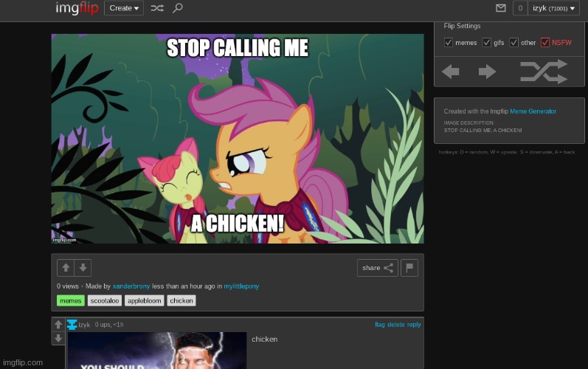Click the large random flip shuffle icon
This screenshot has height=369, width=588.
tap(544, 72)
